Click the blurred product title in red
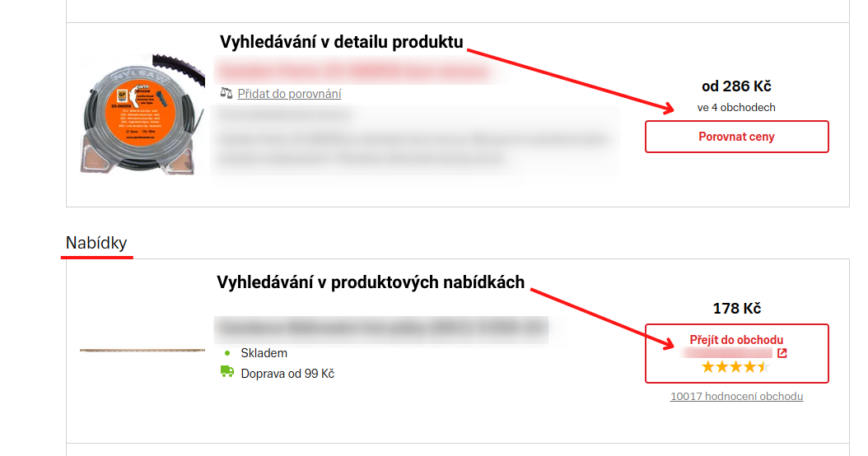The image size is (868, 456). pyautogui.click(x=354, y=72)
